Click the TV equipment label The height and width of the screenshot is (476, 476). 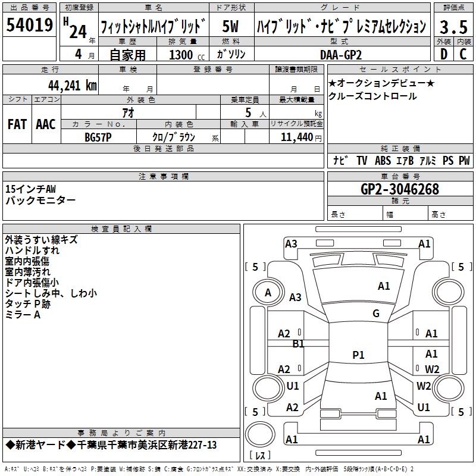coord(362,161)
